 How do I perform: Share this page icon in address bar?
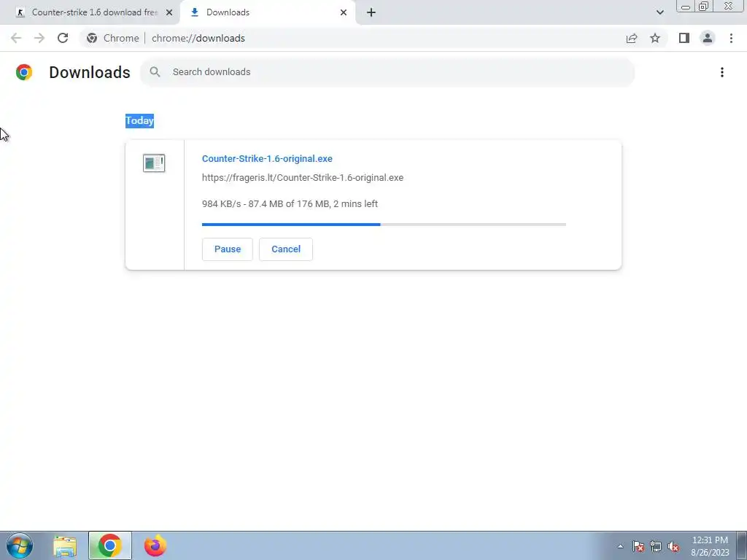tap(632, 38)
